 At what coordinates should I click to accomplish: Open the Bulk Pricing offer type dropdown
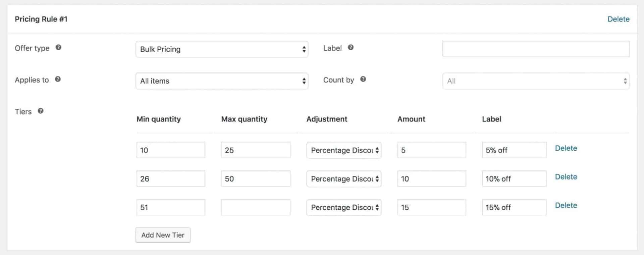[222, 49]
